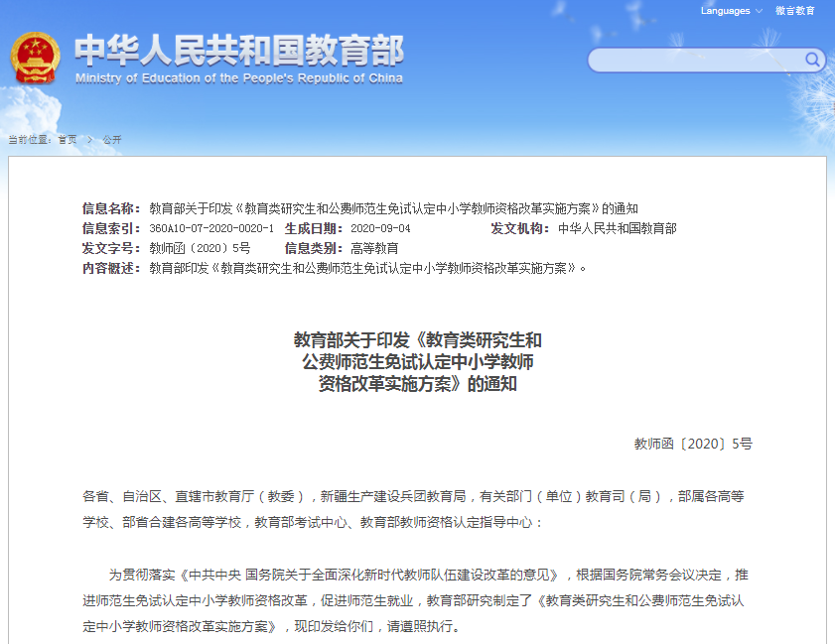
Task: Open 公开 breadcrumb link
Action: pyautogui.click(x=112, y=140)
